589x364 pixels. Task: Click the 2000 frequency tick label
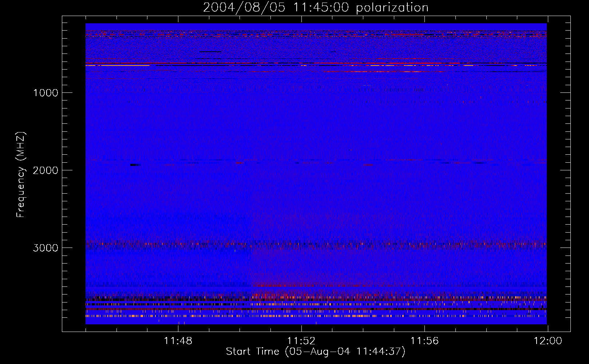pyautogui.click(x=46, y=170)
